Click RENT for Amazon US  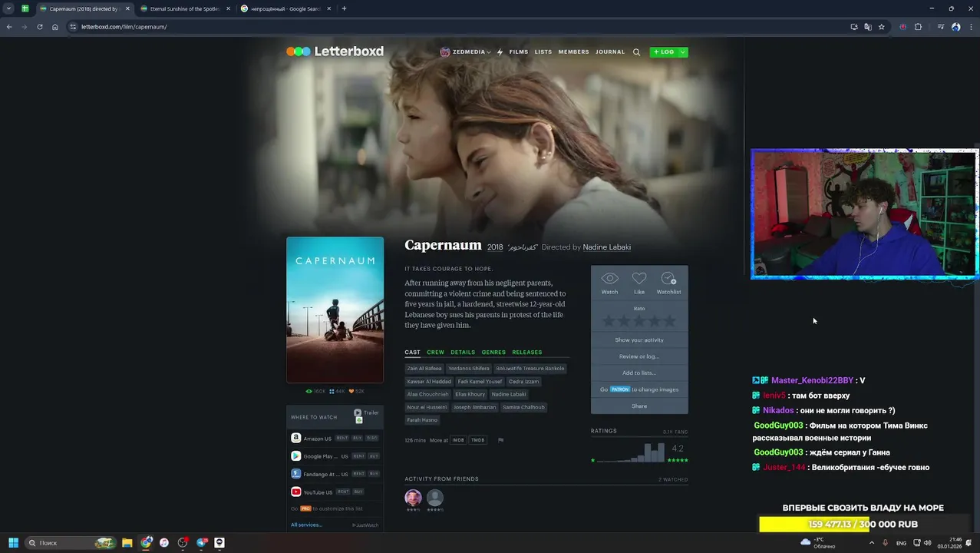(342, 439)
